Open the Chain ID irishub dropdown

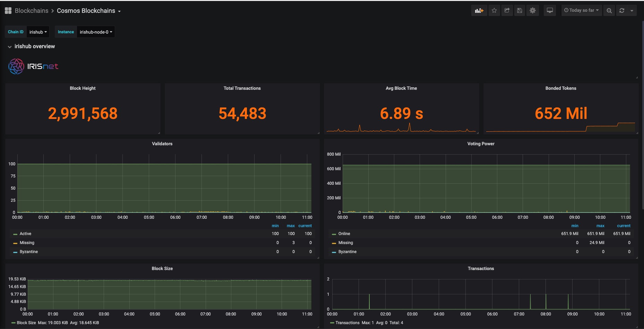point(38,32)
